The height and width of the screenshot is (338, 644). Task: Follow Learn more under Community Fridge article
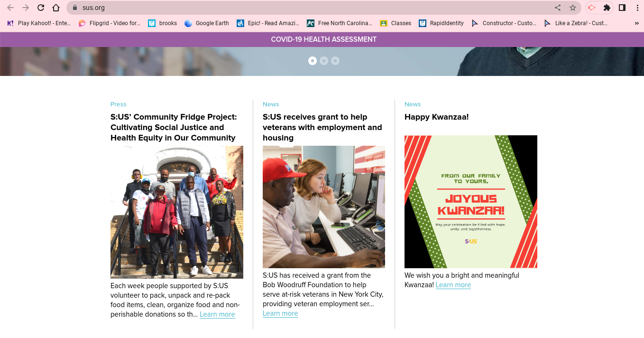217,314
